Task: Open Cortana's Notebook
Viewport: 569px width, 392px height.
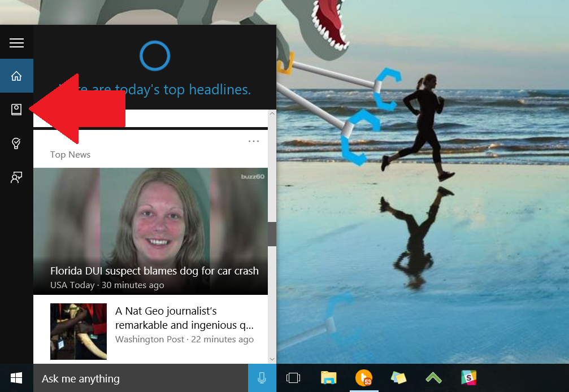Action: 16,110
